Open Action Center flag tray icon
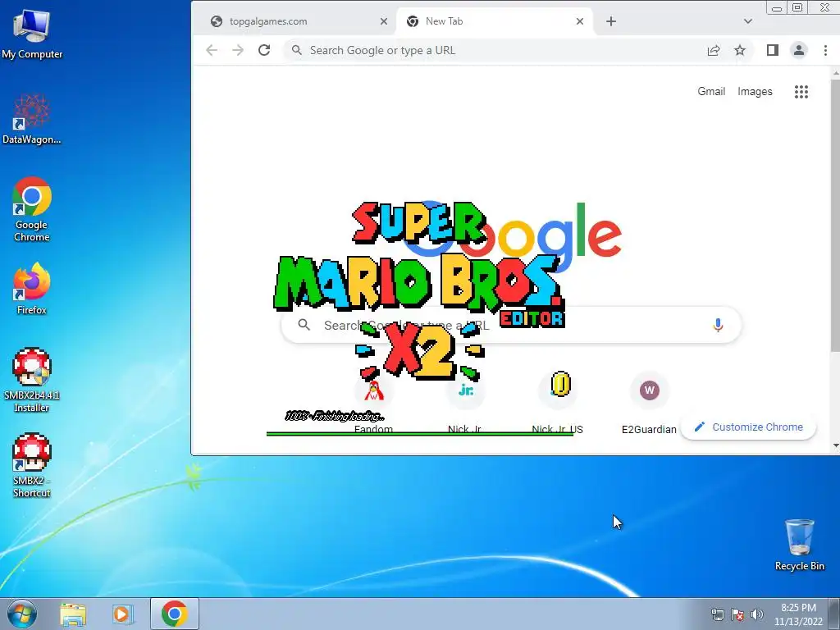The width and height of the screenshot is (840, 630). point(737,614)
